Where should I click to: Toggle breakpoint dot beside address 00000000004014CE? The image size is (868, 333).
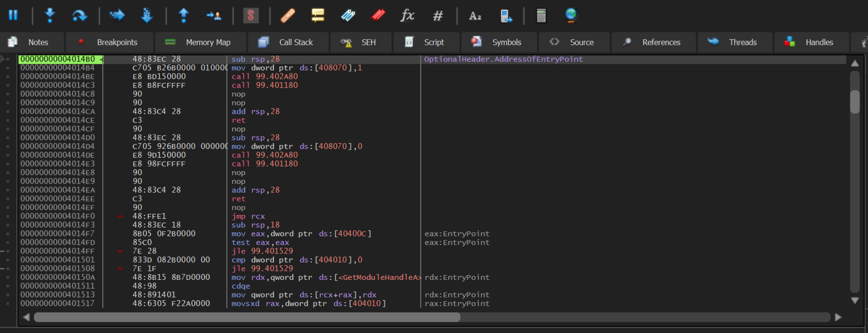tap(8, 120)
